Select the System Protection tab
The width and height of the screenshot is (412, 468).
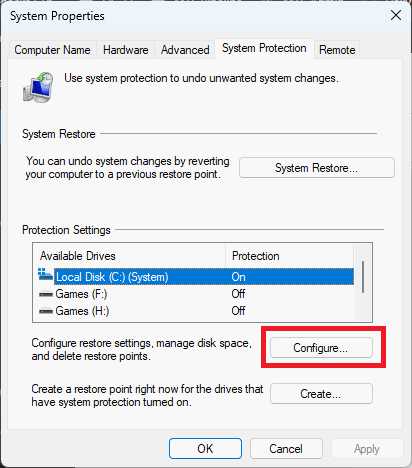pos(264,48)
